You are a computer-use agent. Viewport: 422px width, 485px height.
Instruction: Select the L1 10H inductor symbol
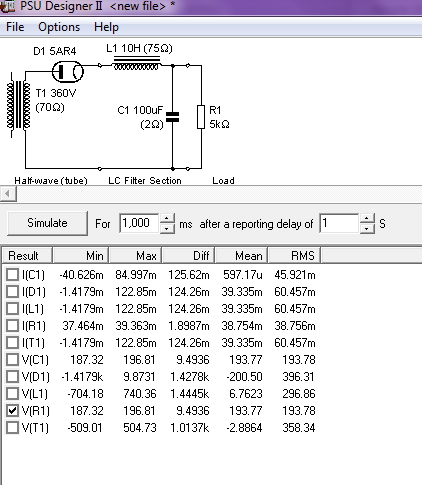pyautogui.click(x=137, y=63)
